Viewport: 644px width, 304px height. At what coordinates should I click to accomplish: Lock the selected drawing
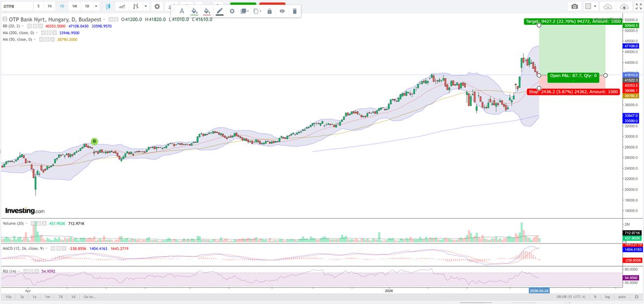[x=269, y=11]
